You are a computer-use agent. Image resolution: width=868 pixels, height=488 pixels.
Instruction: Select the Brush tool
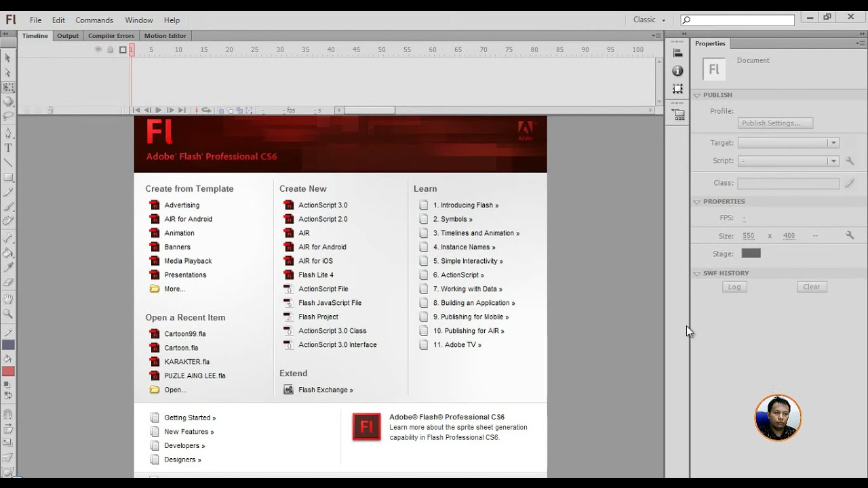click(8, 206)
